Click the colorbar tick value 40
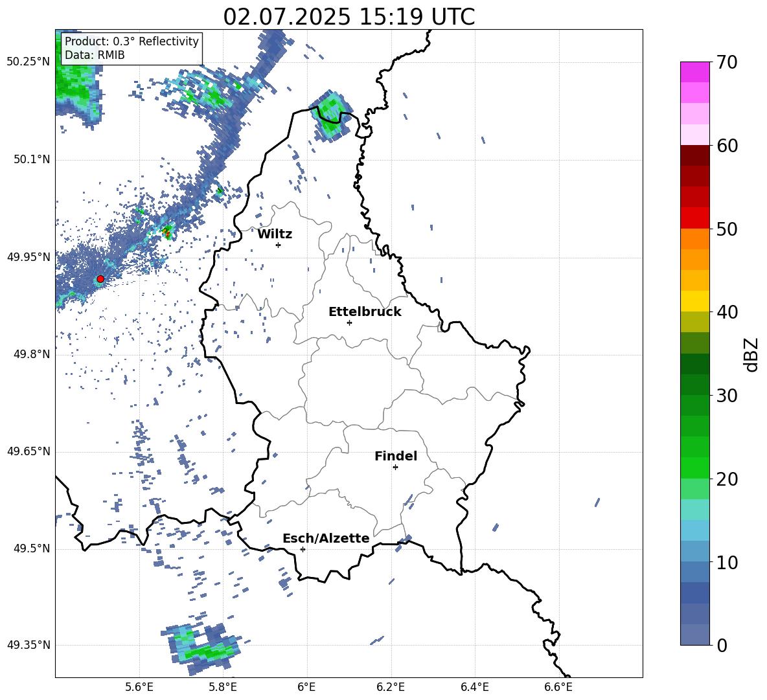 point(727,312)
